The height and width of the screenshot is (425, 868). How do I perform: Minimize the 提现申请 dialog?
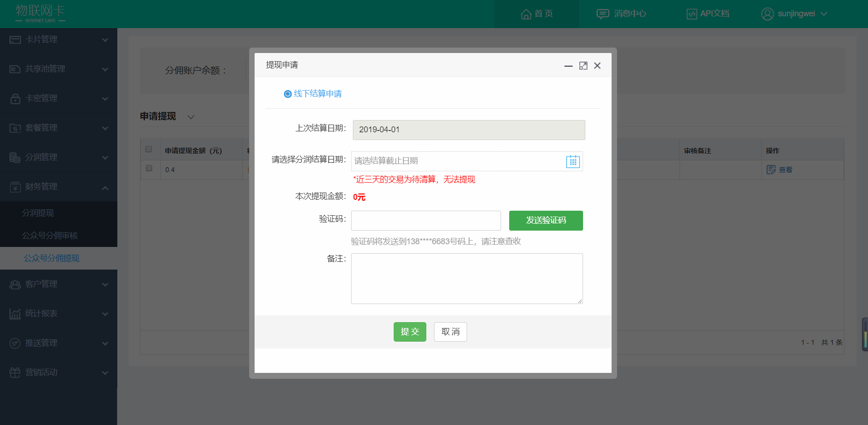tap(569, 66)
